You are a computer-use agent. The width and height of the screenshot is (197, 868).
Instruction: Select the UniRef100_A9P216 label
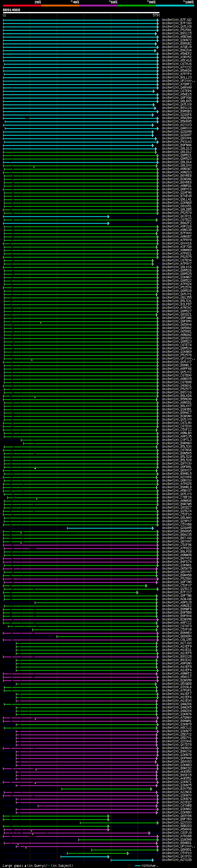click(x=177, y=226)
